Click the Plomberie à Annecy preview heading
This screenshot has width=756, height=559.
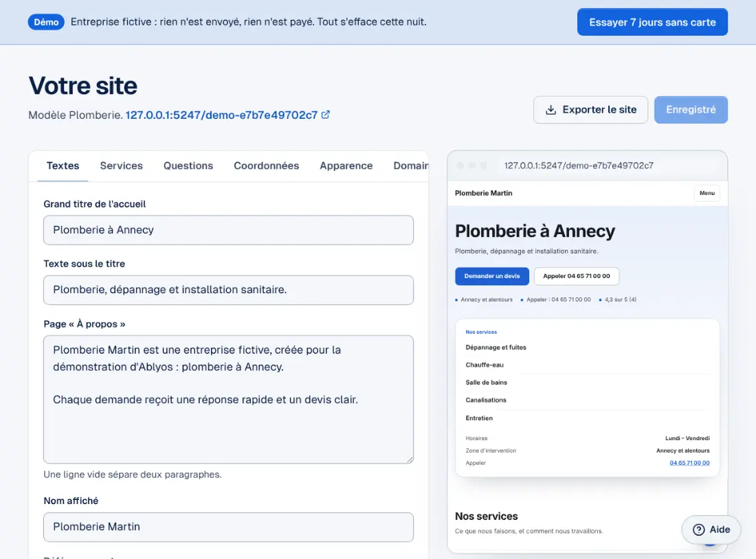pos(535,231)
